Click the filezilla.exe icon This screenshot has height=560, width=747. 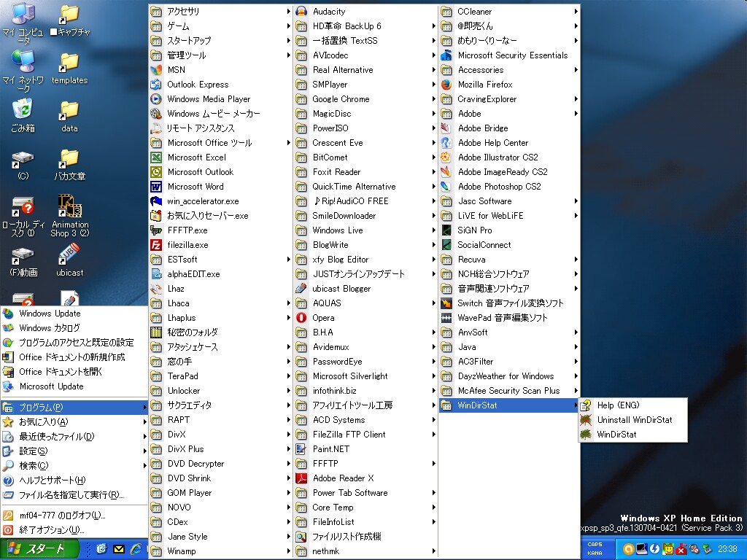156,245
